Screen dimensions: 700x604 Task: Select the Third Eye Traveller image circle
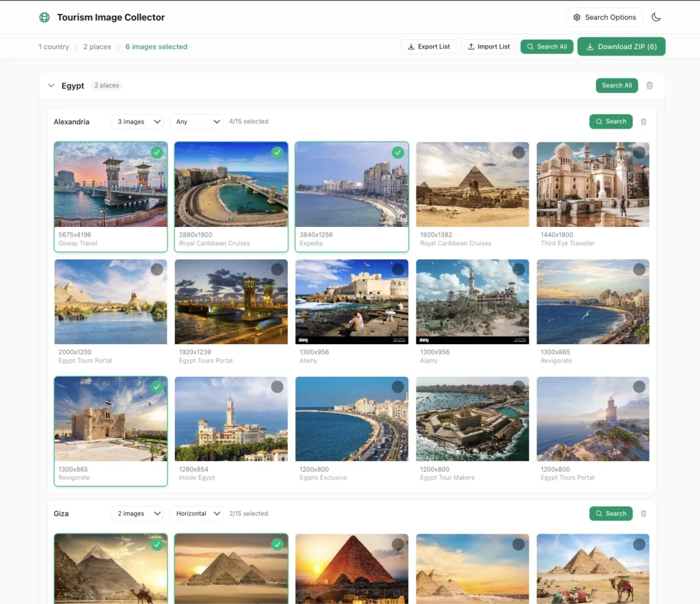(x=639, y=153)
